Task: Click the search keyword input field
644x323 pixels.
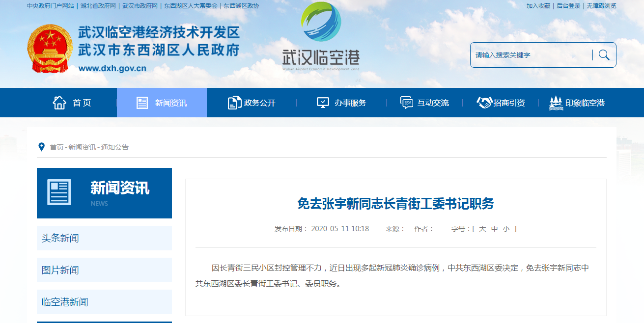Action: pyautogui.click(x=531, y=55)
